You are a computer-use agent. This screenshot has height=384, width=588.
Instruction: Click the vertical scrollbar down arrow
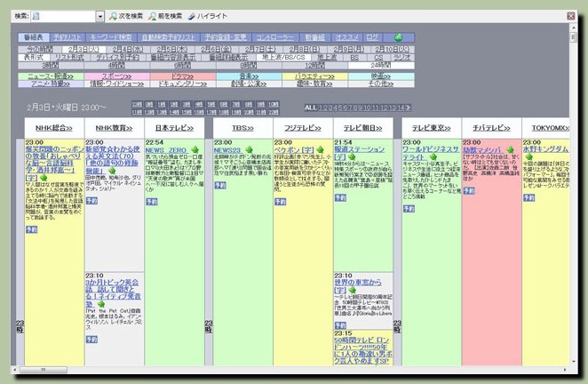tap(574, 362)
